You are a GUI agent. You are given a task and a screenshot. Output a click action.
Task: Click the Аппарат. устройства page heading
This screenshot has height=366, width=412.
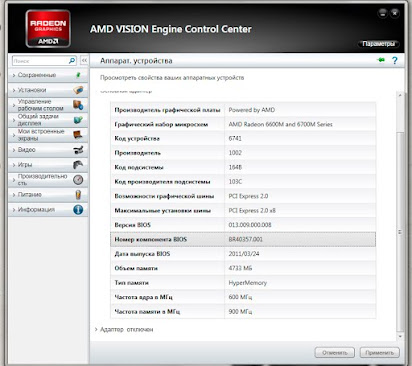[x=136, y=61]
